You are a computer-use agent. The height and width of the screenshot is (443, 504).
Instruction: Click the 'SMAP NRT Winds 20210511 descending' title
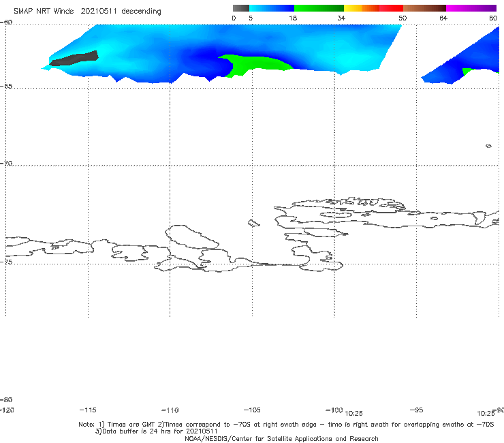[87, 12]
